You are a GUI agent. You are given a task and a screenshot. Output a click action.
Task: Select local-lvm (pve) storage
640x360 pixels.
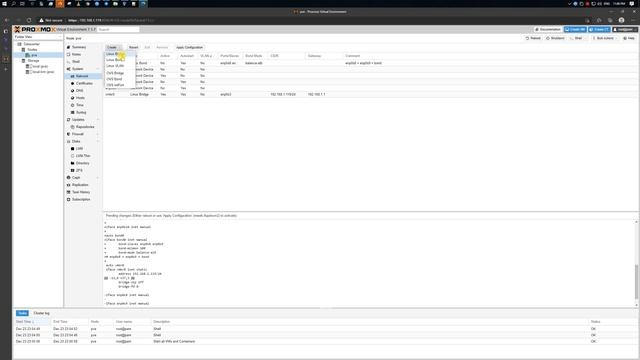pos(42,72)
